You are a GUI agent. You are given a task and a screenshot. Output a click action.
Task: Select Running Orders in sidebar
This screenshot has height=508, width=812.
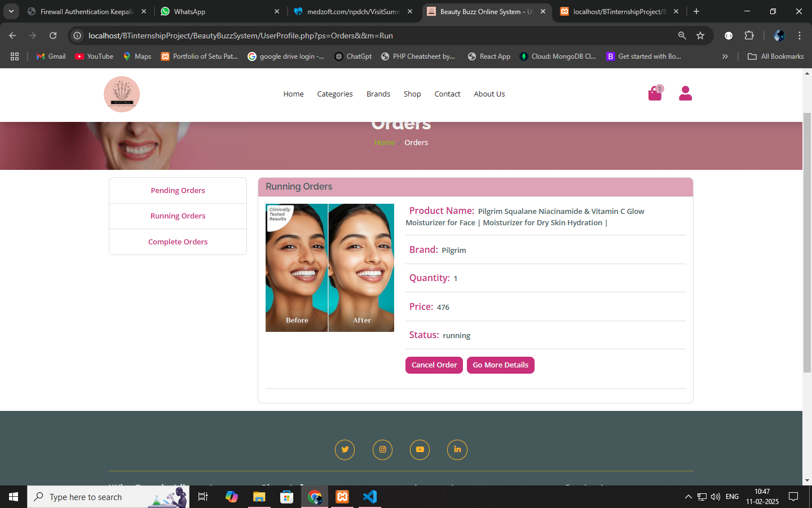coord(178,216)
